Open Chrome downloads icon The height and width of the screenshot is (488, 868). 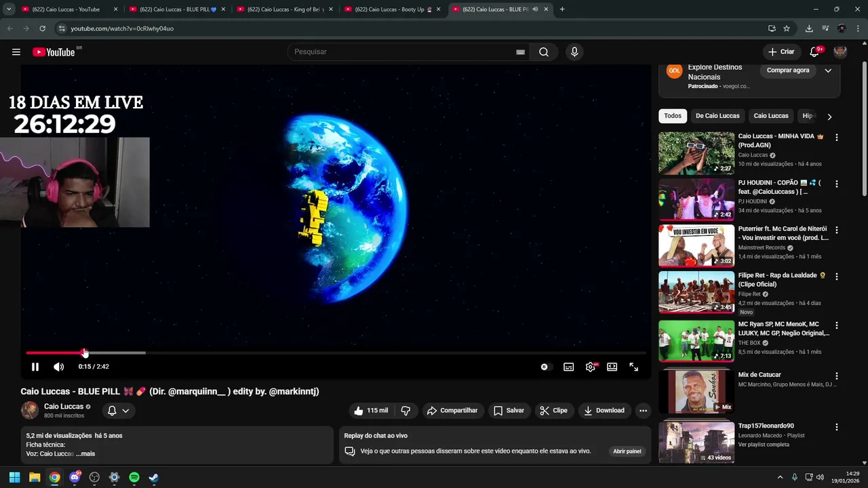809,28
